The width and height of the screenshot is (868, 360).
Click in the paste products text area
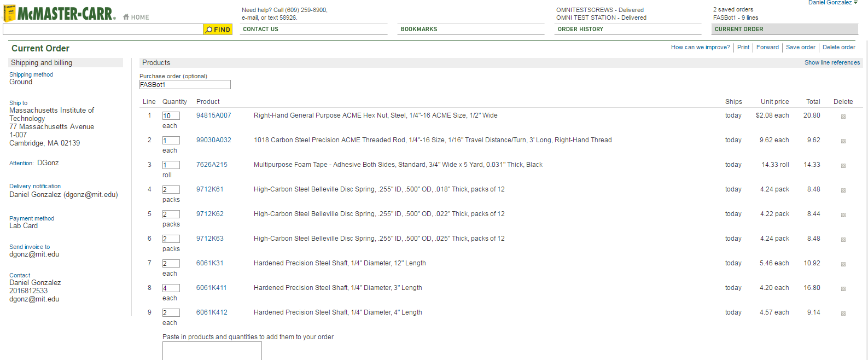(212, 351)
